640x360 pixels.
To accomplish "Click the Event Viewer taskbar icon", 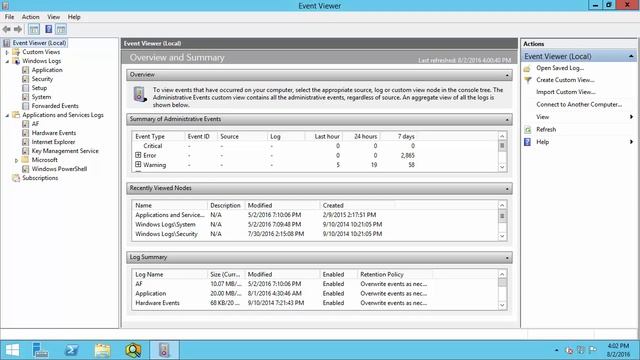I will click(x=164, y=350).
